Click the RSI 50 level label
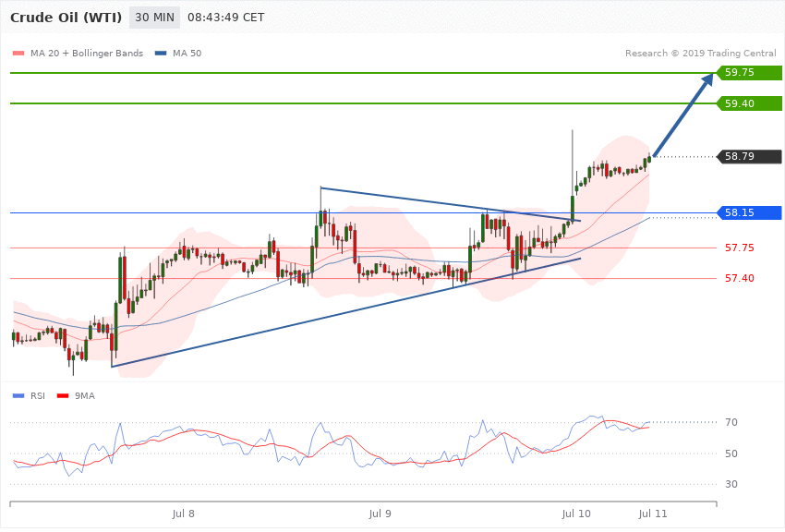This screenshot has height=532, width=785. [731, 453]
